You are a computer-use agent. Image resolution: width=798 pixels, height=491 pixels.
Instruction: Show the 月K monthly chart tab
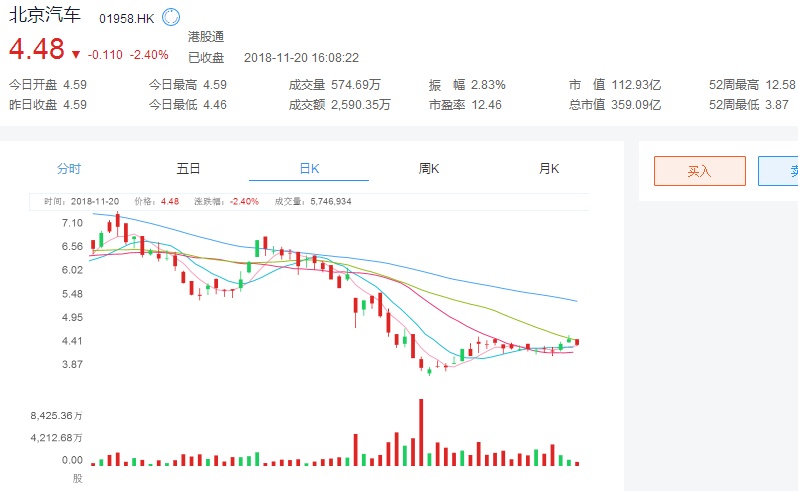click(x=549, y=169)
